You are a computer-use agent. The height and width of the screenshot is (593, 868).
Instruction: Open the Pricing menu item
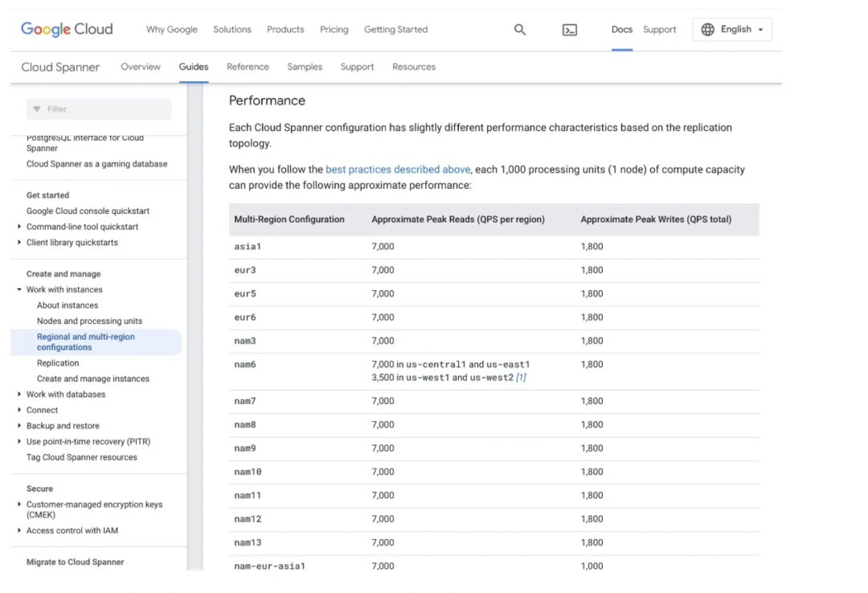(334, 30)
